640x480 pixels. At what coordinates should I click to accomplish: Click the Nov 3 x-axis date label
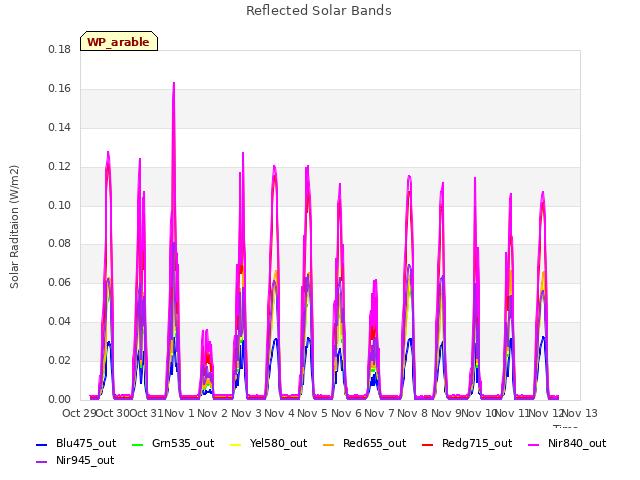(247, 413)
